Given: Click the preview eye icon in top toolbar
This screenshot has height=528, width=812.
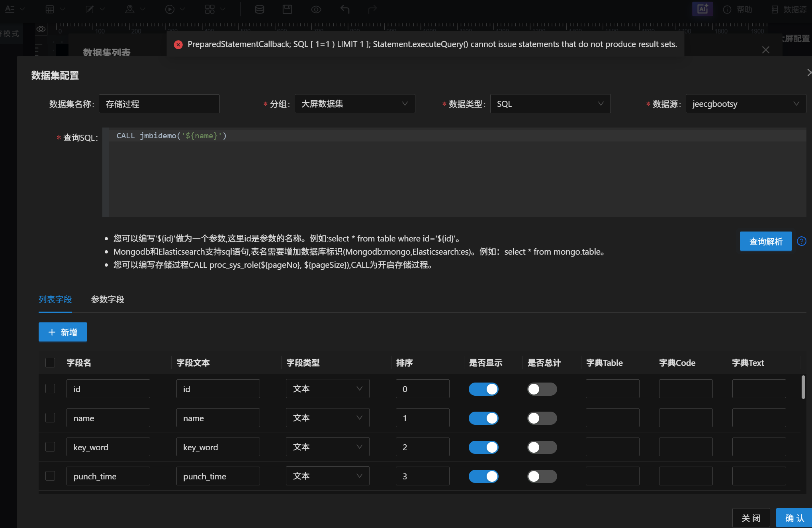Looking at the screenshot, I should pyautogui.click(x=316, y=9).
